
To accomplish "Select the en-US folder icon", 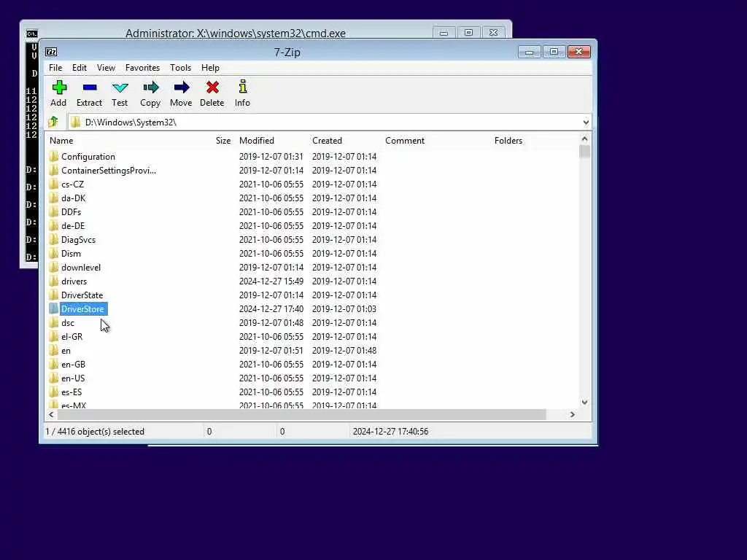I will click(54, 378).
